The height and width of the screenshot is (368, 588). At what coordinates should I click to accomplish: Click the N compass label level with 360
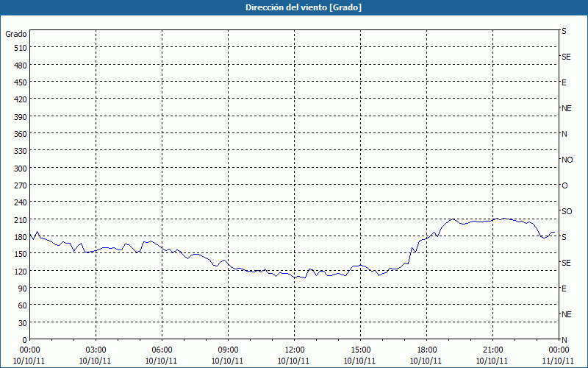click(x=564, y=134)
